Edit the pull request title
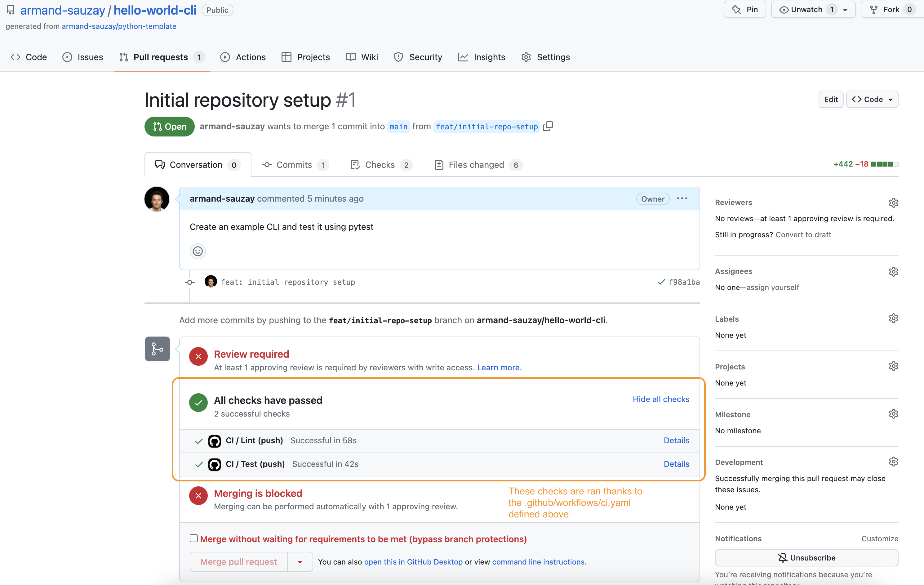Viewport: 924px width, 585px height. 831,100
